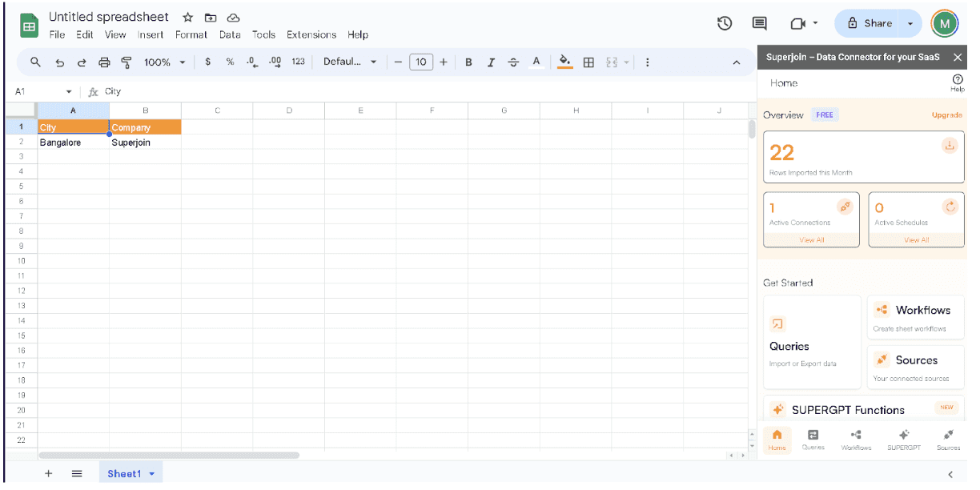Open the Insert menu
The width and height of the screenshot is (980, 490).
(x=151, y=35)
